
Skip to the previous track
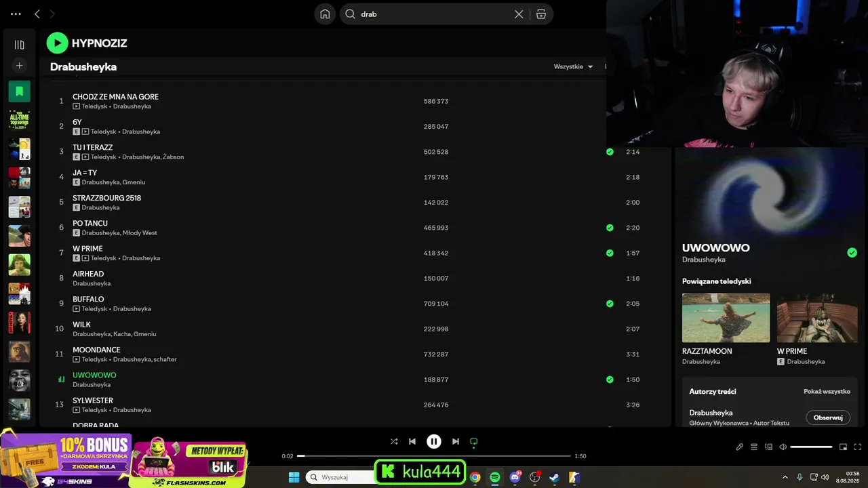tap(412, 441)
